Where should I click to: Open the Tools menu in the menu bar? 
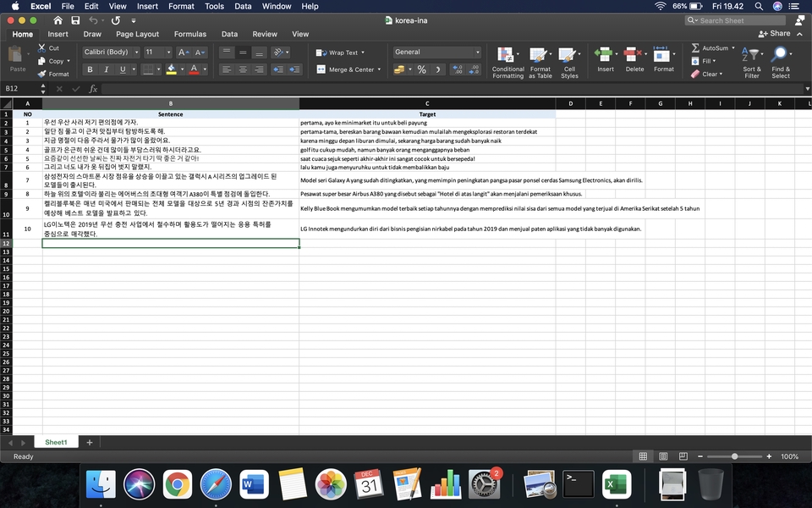point(214,6)
